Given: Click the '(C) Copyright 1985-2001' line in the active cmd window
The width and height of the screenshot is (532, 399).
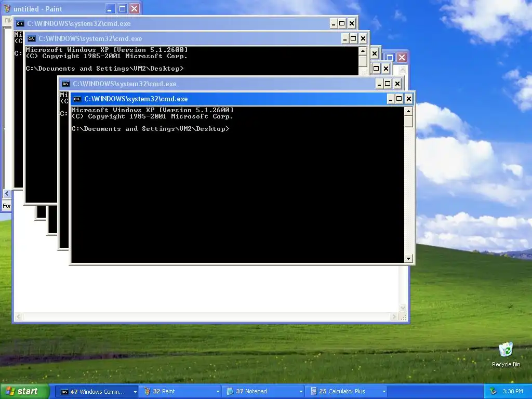Looking at the screenshot, I should coord(152,116).
